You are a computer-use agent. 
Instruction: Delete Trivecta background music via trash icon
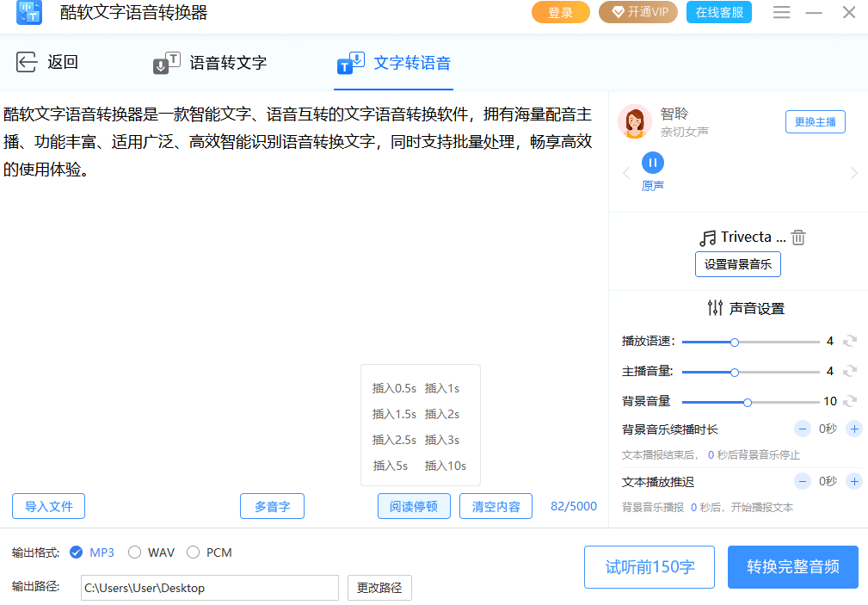point(797,237)
